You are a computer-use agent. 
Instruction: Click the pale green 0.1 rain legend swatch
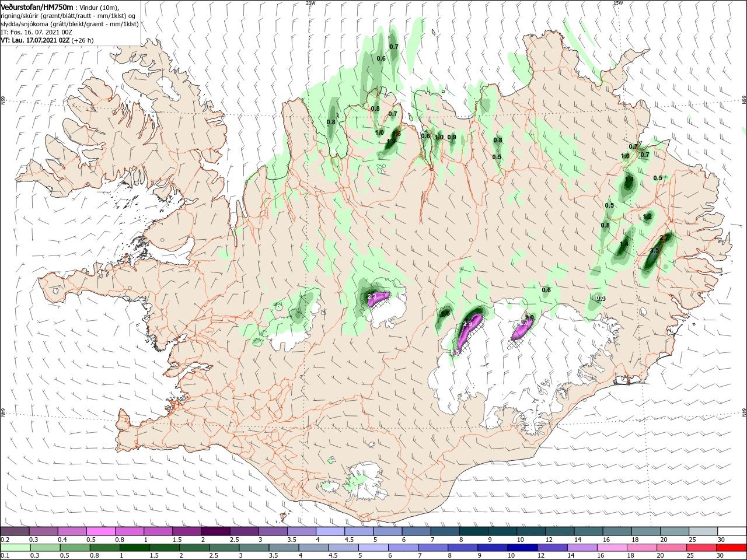(x=15, y=548)
